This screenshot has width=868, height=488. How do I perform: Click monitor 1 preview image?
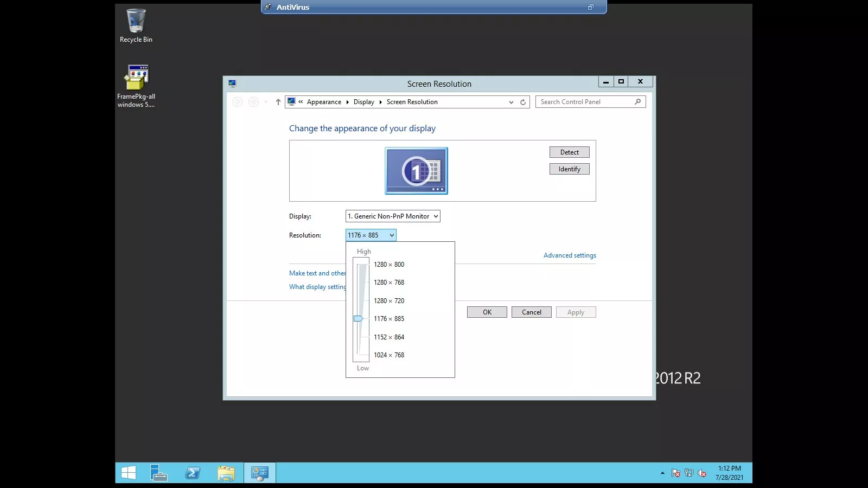pyautogui.click(x=416, y=171)
